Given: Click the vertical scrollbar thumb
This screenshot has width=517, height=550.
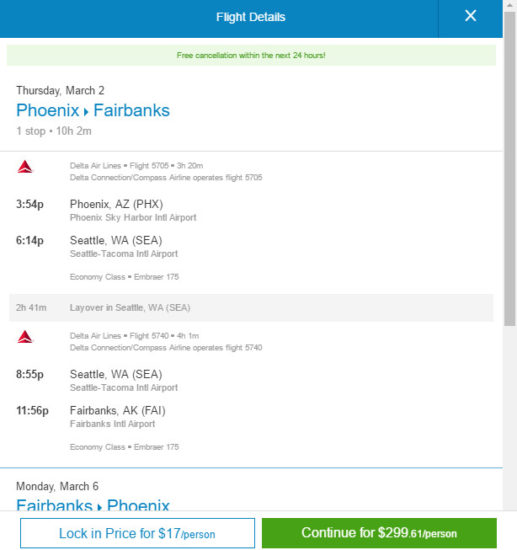Looking at the screenshot, I should 510,169.
